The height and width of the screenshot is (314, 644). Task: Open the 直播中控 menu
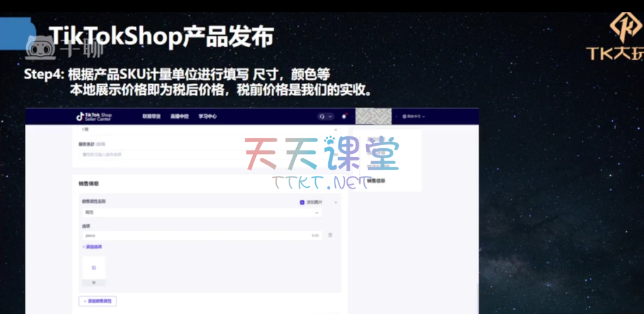pyautogui.click(x=179, y=116)
